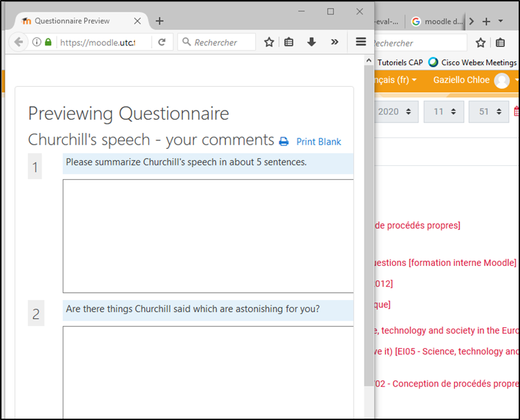The image size is (520, 420).
Task: Open the bookmarks list icon in the front window
Action: click(x=289, y=42)
